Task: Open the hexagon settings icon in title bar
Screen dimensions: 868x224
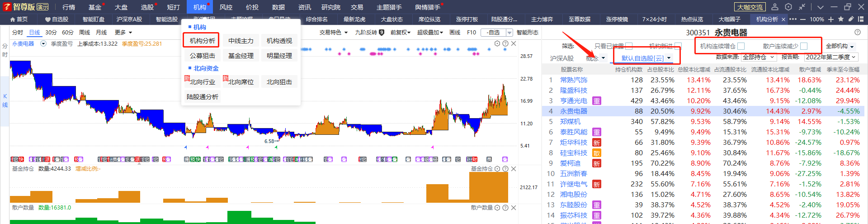Action: tap(788, 7)
